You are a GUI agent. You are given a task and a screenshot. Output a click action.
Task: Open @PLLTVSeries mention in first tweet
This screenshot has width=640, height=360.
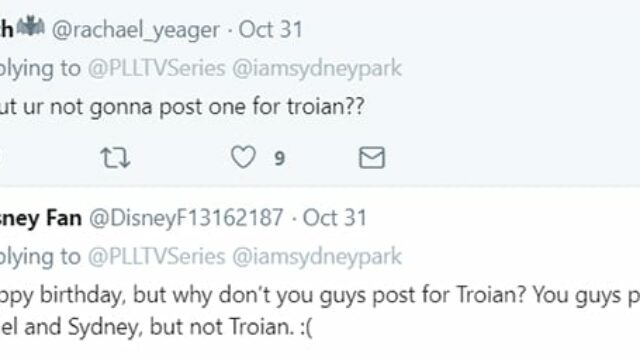(157, 68)
